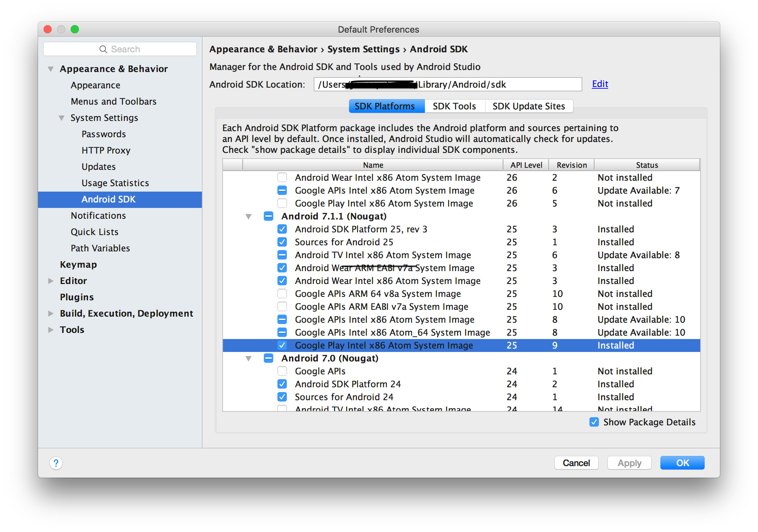Image resolution: width=758 pixels, height=532 pixels.
Task: Click the Google APIs Intel x86 Atom API 26 update icon
Action: coord(282,191)
